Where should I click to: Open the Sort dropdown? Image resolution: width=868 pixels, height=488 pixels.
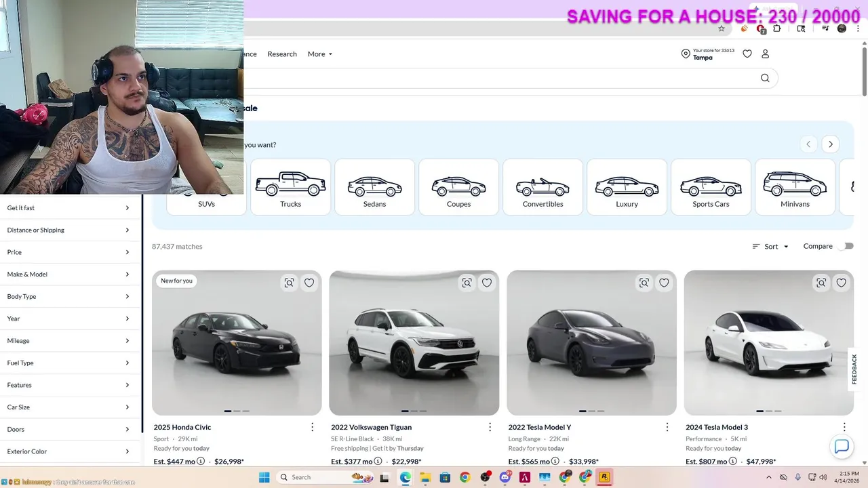point(770,246)
